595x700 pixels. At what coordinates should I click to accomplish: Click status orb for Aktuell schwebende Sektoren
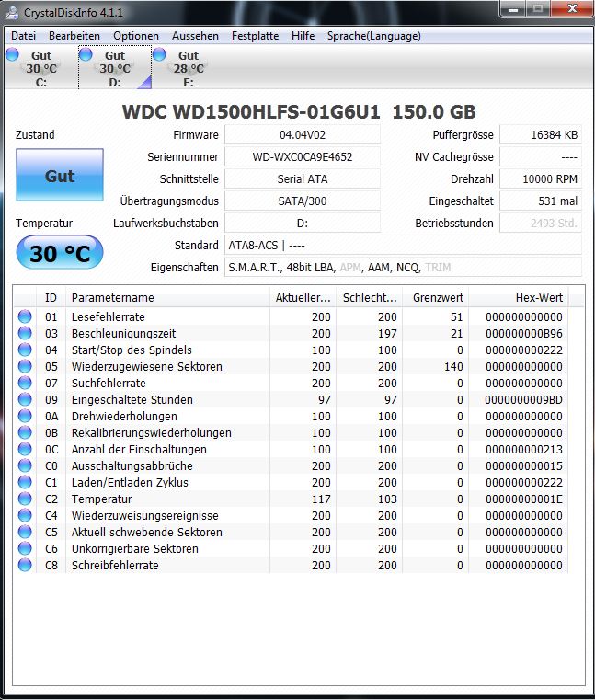point(25,532)
